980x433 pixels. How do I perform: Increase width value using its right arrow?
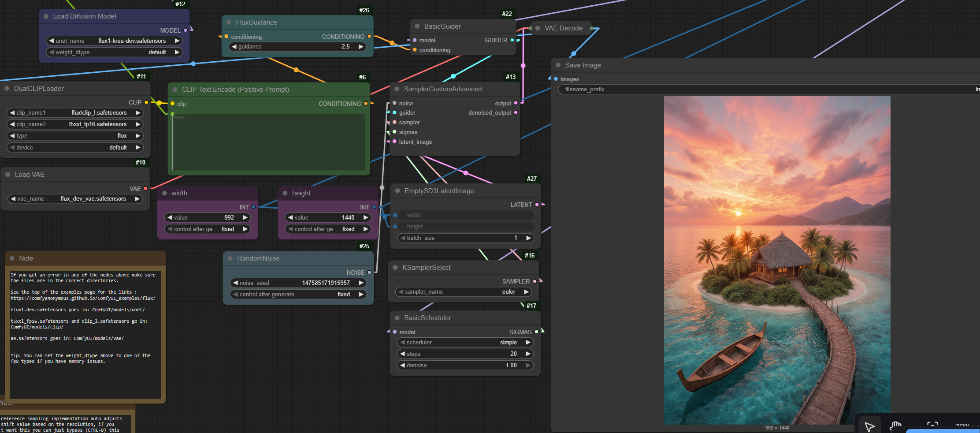click(245, 217)
